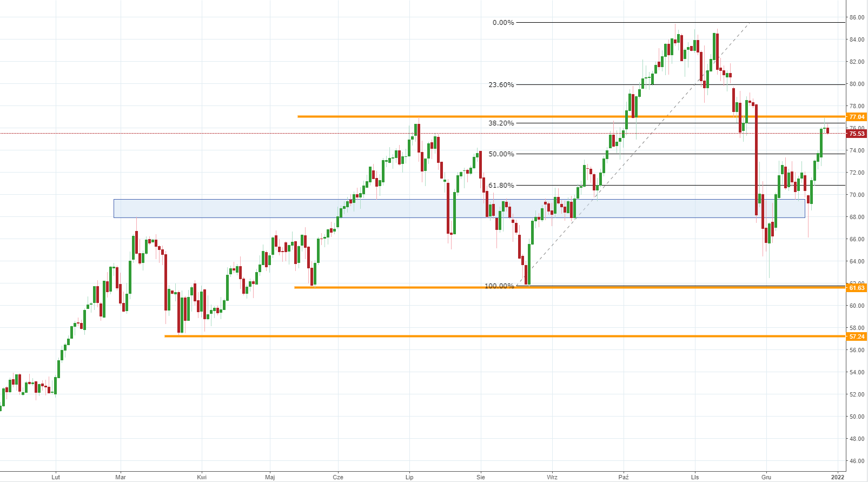Click the 60.00 price axis value
Image resolution: width=868 pixels, height=482 pixels.
[857, 306]
